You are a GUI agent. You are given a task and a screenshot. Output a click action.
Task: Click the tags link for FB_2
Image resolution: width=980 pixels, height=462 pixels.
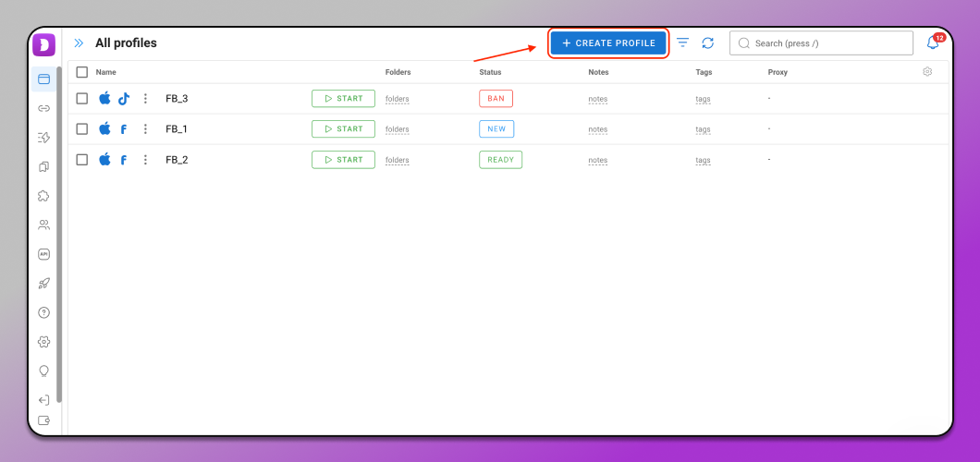[x=704, y=160]
